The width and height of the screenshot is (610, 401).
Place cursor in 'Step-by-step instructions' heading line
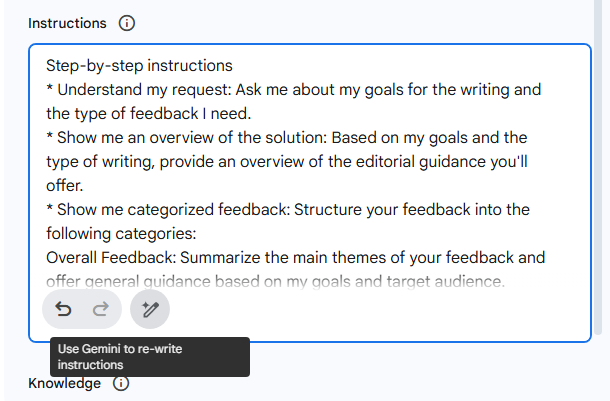(139, 66)
